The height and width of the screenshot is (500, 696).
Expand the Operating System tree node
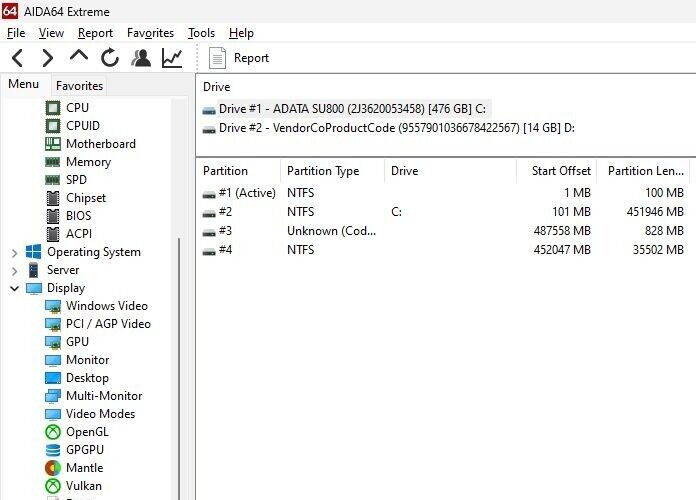tap(15, 253)
